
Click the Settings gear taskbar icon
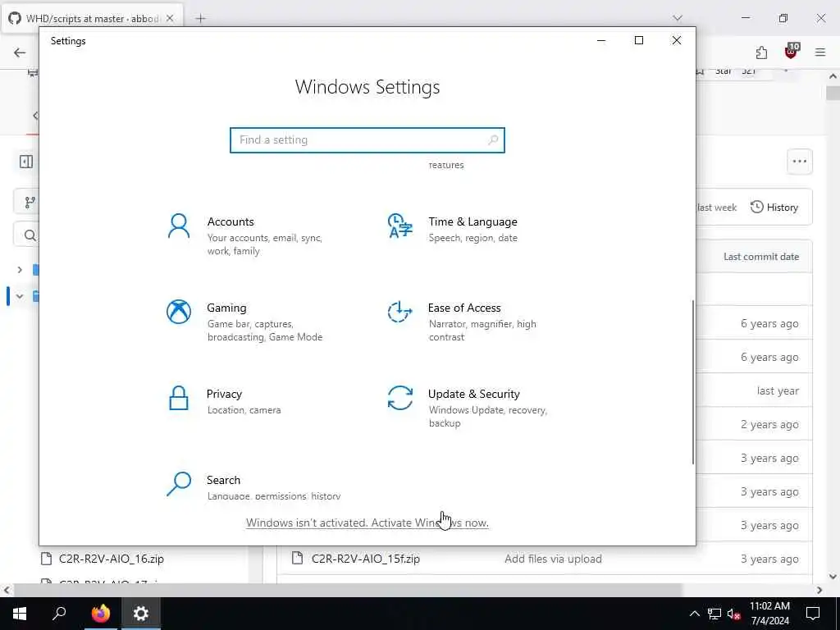point(141,614)
